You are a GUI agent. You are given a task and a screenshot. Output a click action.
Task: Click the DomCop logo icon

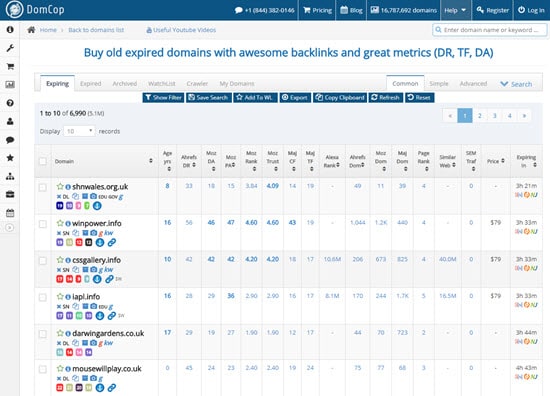pyautogui.click(x=14, y=9)
